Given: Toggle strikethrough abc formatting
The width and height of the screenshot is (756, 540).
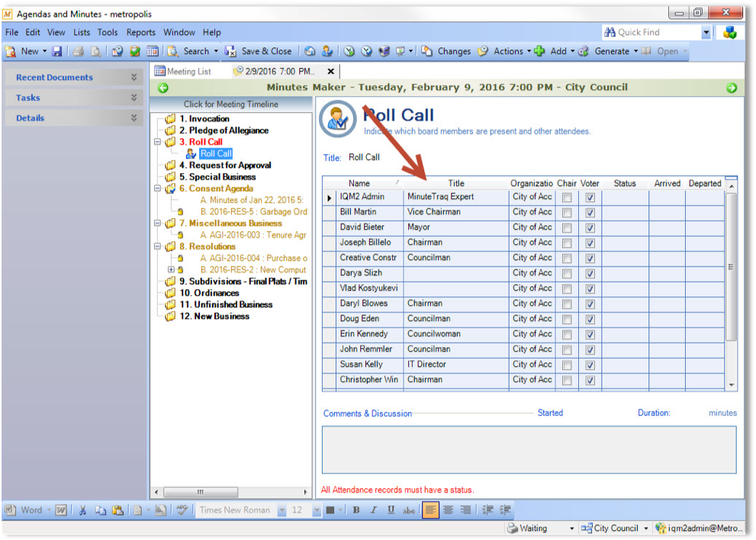Looking at the screenshot, I should [x=409, y=510].
